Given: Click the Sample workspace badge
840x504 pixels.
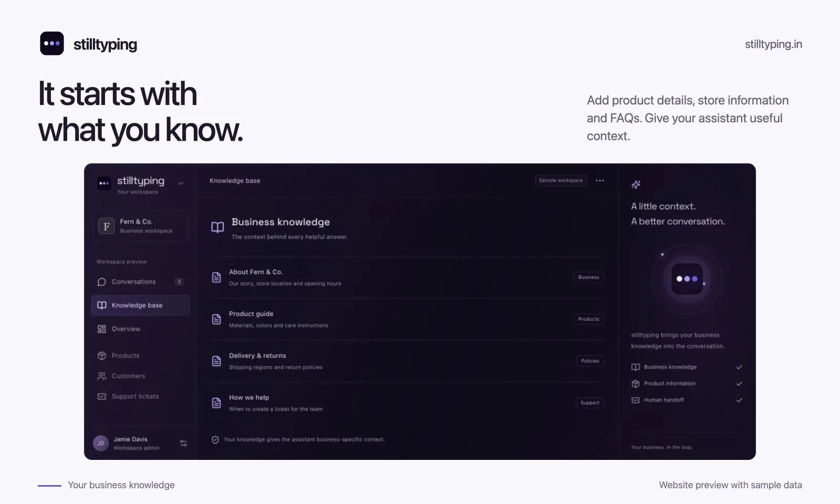Looking at the screenshot, I should click(561, 181).
